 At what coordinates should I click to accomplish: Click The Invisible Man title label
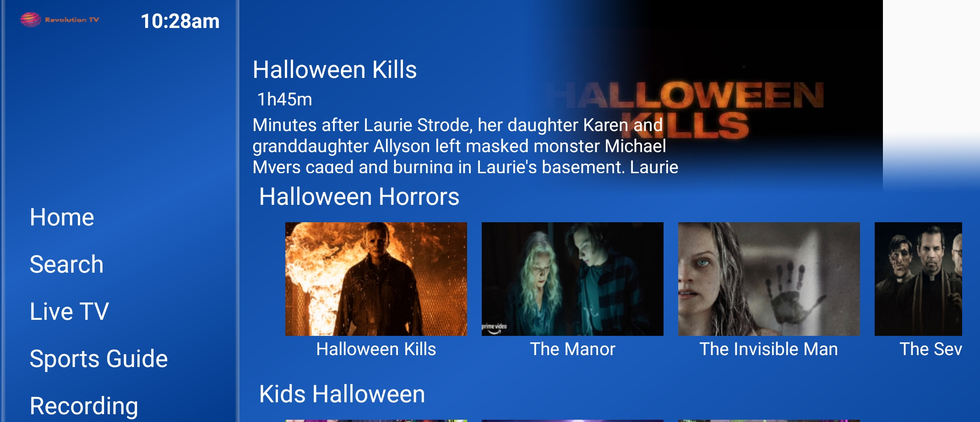[x=769, y=349]
